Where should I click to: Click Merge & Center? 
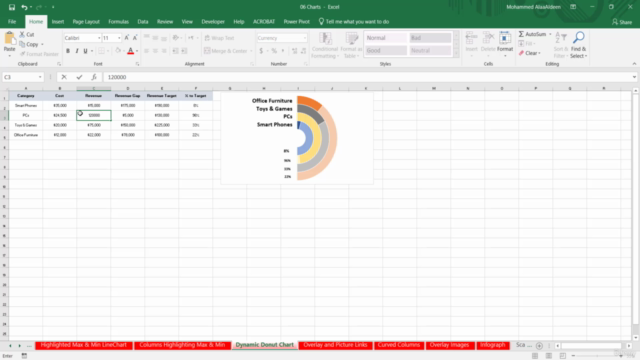coord(226,51)
